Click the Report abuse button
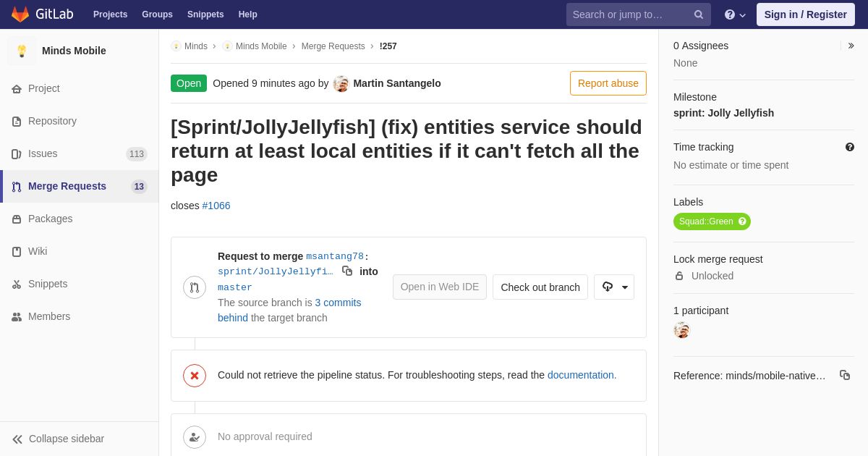Image resolution: width=868 pixels, height=456 pixels. pyautogui.click(x=608, y=83)
